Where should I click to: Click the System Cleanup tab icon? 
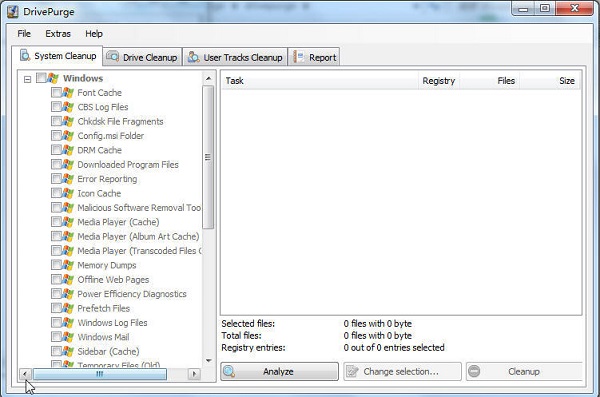coord(25,55)
